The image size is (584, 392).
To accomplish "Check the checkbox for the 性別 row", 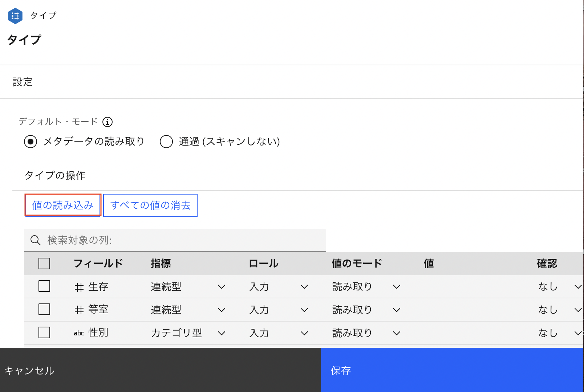I will [x=44, y=333].
